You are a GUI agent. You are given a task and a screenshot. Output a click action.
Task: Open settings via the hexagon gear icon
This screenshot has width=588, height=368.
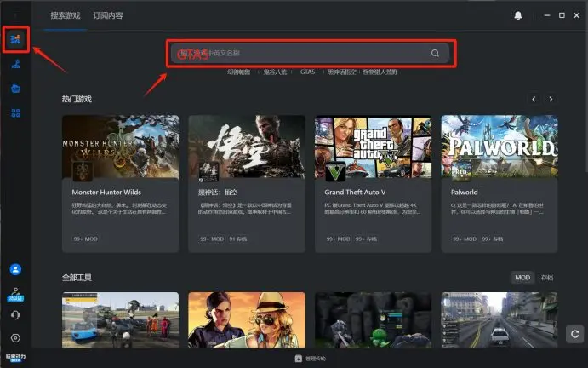pyautogui.click(x=15, y=338)
